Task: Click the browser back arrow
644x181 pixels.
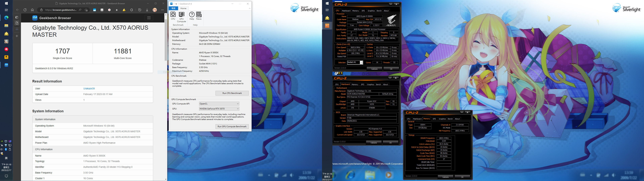Action: click(x=17, y=10)
